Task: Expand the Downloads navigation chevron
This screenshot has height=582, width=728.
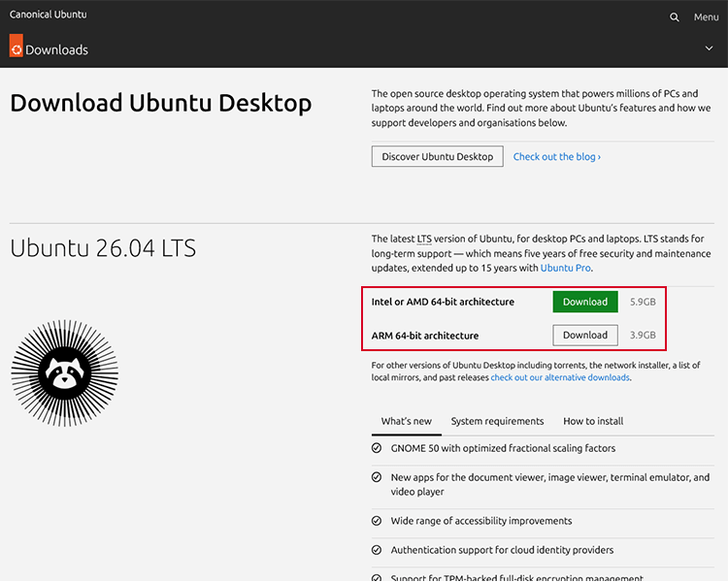Action: [709, 48]
